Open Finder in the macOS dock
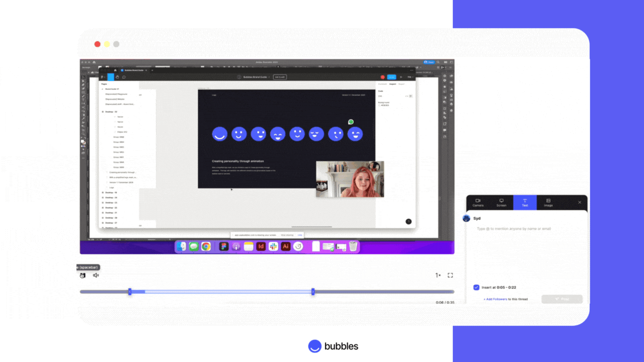This screenshot has height=362, width=644. [x=182, y=246]
